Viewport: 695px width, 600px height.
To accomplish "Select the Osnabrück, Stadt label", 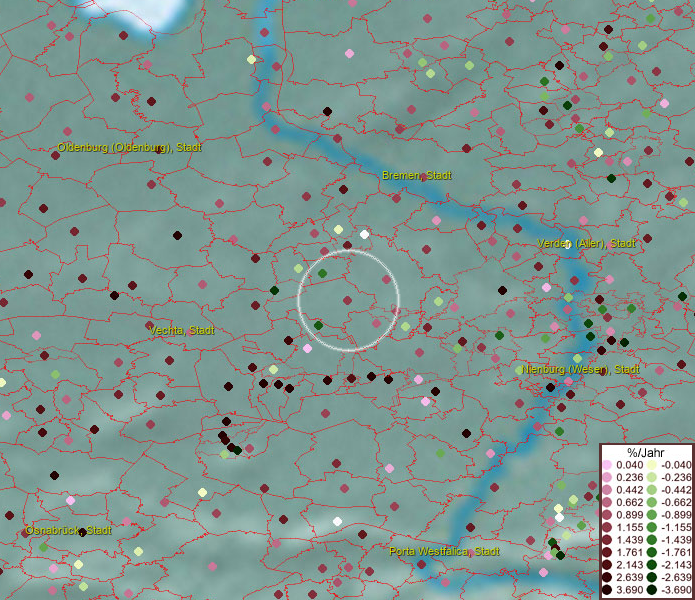I will point(68,530).
